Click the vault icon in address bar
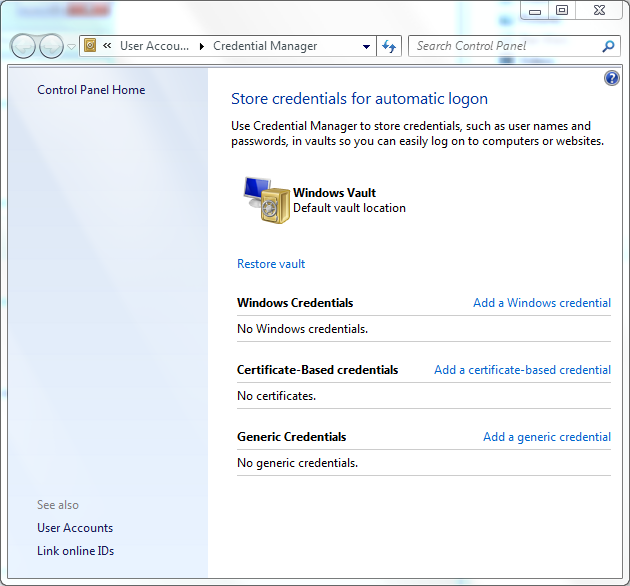This screenshot has height=586, width=630. coord(90,45)
